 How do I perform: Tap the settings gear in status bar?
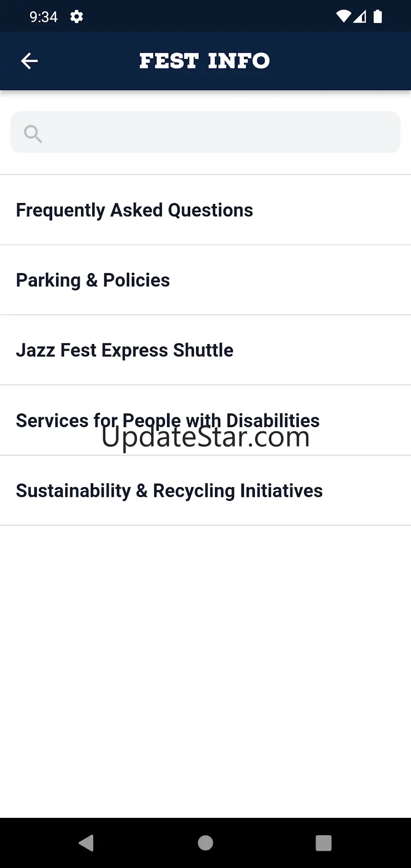[x=76, y=17]
